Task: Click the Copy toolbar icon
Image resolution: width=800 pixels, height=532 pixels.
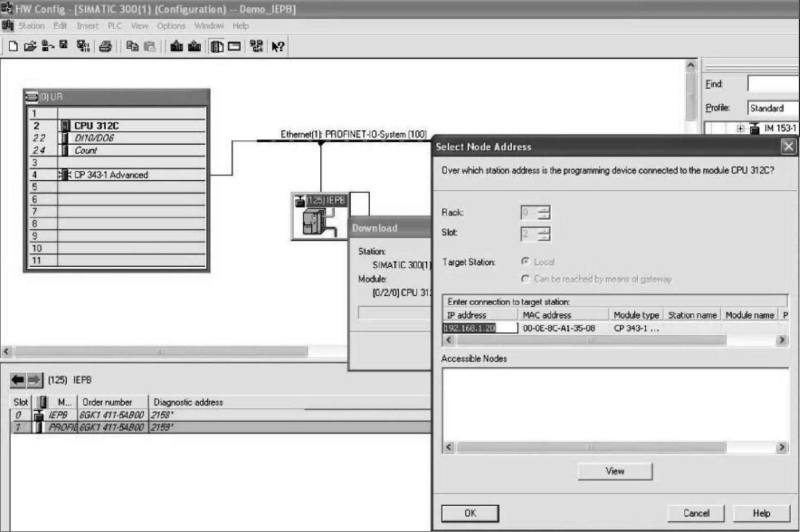Action: (132, 47)
